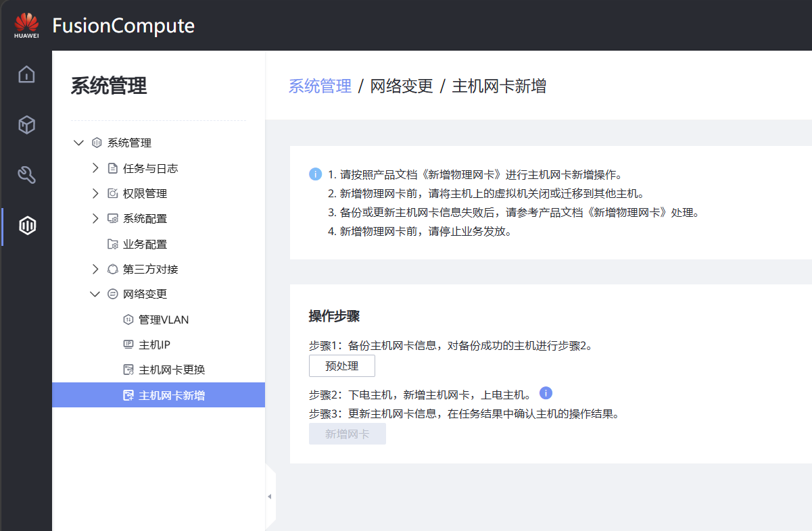Open the home icon in left rail

(26, 74)
